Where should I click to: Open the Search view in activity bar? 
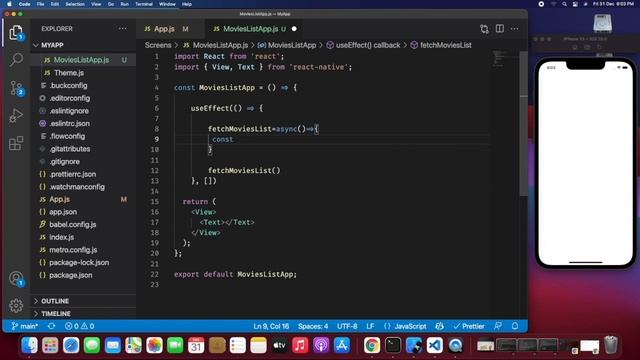tap(16, 60)
